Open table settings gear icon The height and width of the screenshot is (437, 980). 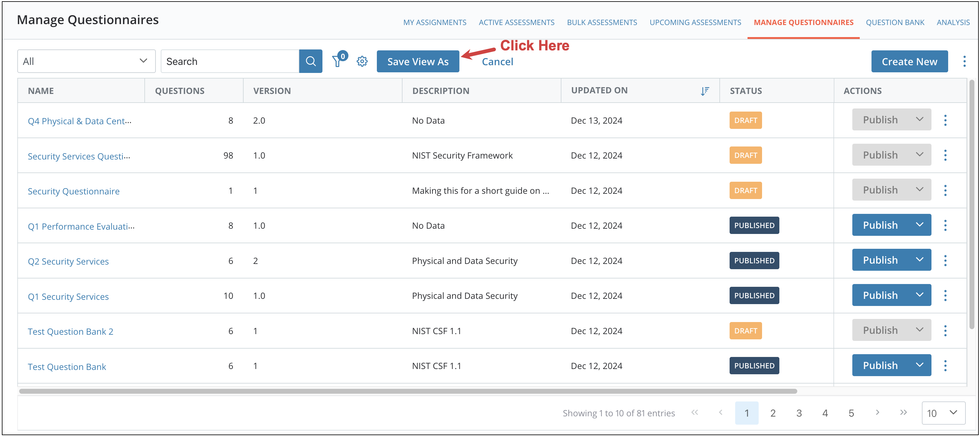pyautogui.click(x=362, y=61)
